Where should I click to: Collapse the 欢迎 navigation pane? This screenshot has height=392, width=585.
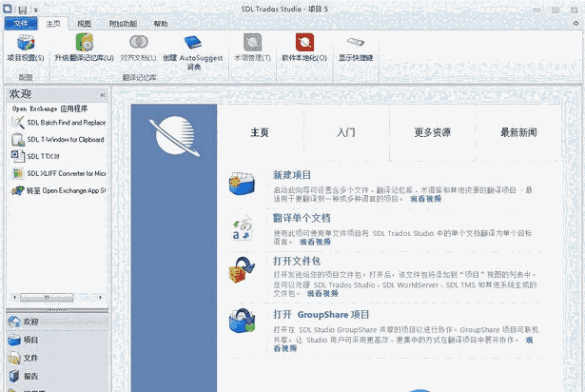pyautogui.click(x=103, y=95)
